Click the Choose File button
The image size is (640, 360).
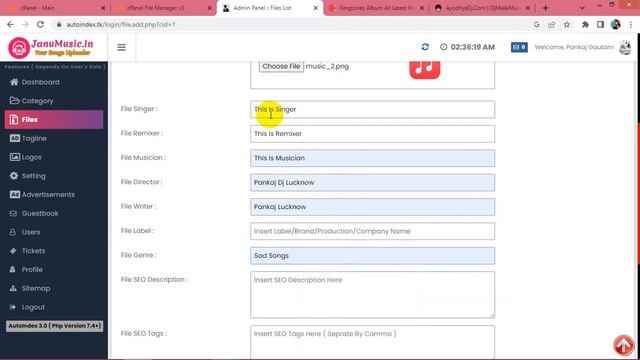(281, 66)
